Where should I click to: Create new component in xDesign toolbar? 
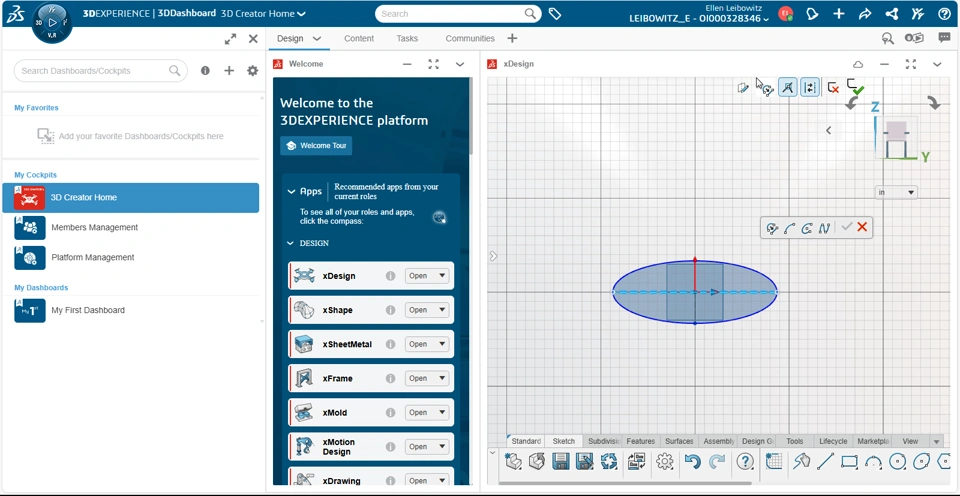513,461
